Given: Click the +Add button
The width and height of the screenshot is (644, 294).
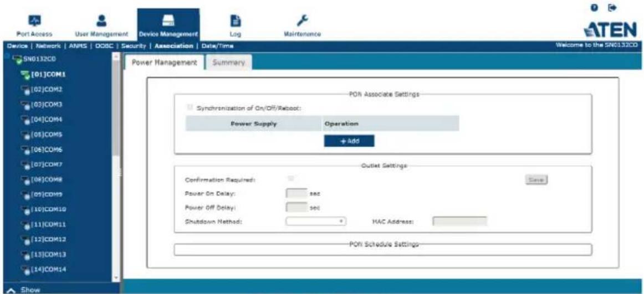Looking at the screenshot, I should tap(349, 141).
